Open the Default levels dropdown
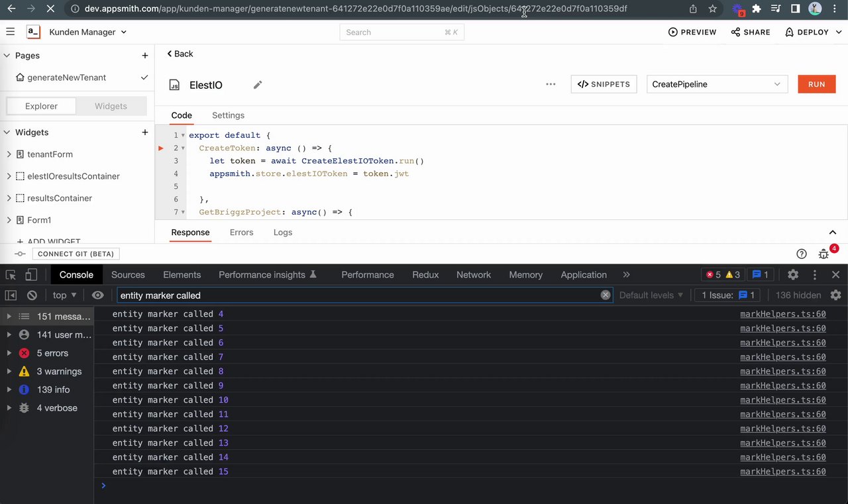 651,295
